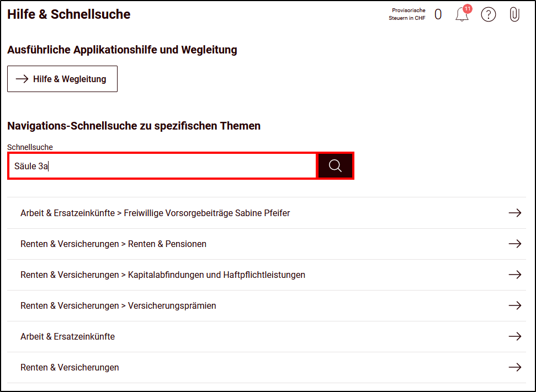Open result Freiwillige Vorsorgebeiträge Sabine Pfeifer
Image resolution: width=536 pixels, height=392 pixels.
[266, 213]
